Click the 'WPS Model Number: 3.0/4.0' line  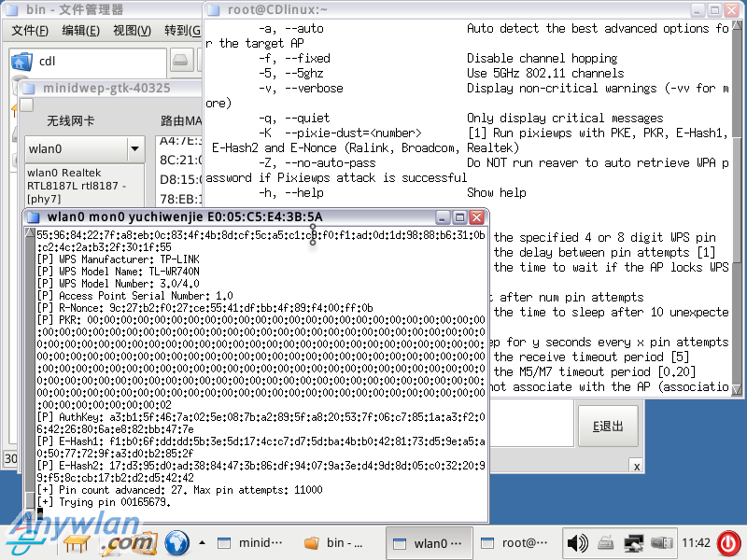point(119,284)
